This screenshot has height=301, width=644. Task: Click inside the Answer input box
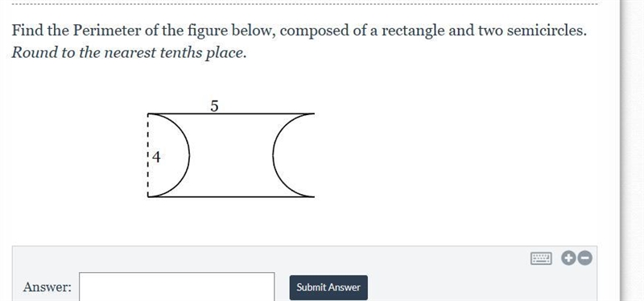tap(176, 287)
